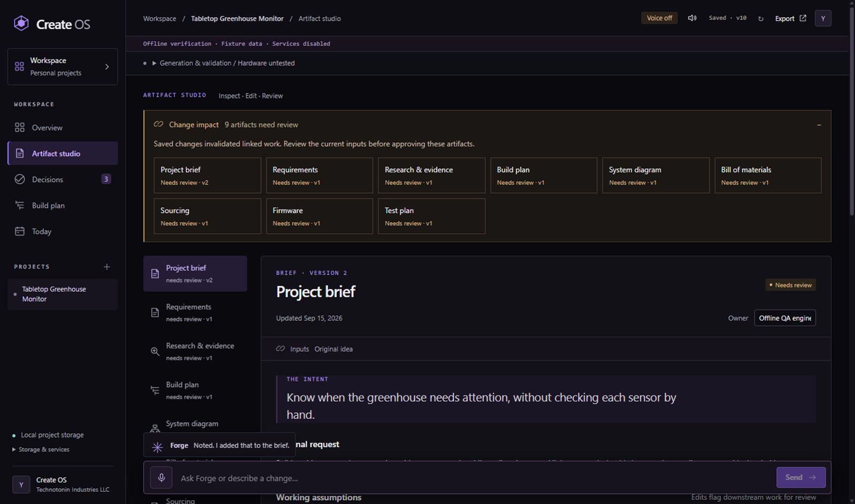
Task: Select Tabletop Greenhouse Monitor project
Action: (x=63, y=294)
